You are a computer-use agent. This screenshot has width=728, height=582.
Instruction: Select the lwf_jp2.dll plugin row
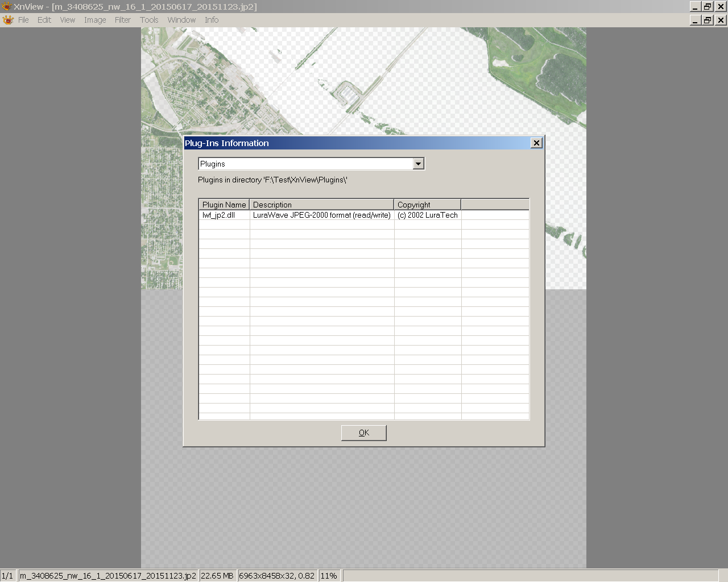(x=219, y=215)
